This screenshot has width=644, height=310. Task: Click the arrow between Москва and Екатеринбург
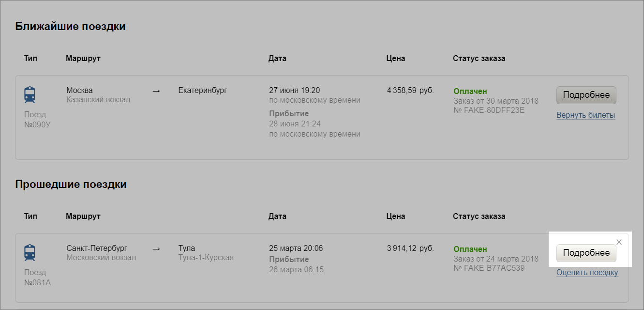pos(156,91)
